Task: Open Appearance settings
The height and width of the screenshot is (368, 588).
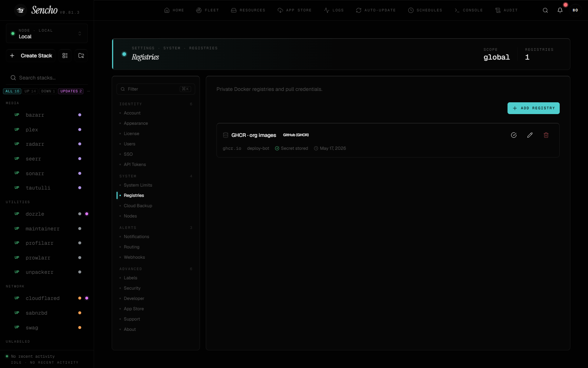Action: coord(156,123)
